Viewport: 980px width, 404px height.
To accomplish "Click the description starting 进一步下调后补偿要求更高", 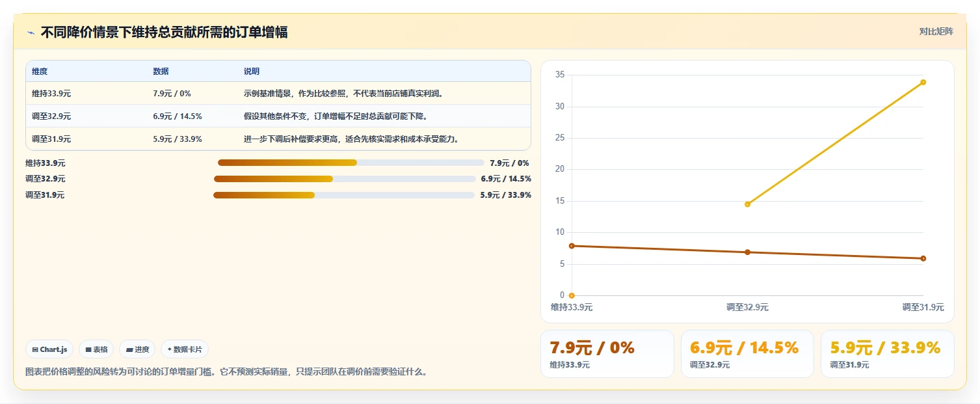I will pos(351,139).
